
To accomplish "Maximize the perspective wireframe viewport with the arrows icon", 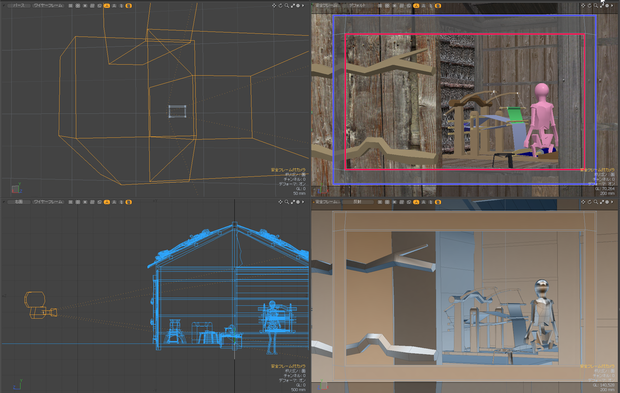I will 293,6.
